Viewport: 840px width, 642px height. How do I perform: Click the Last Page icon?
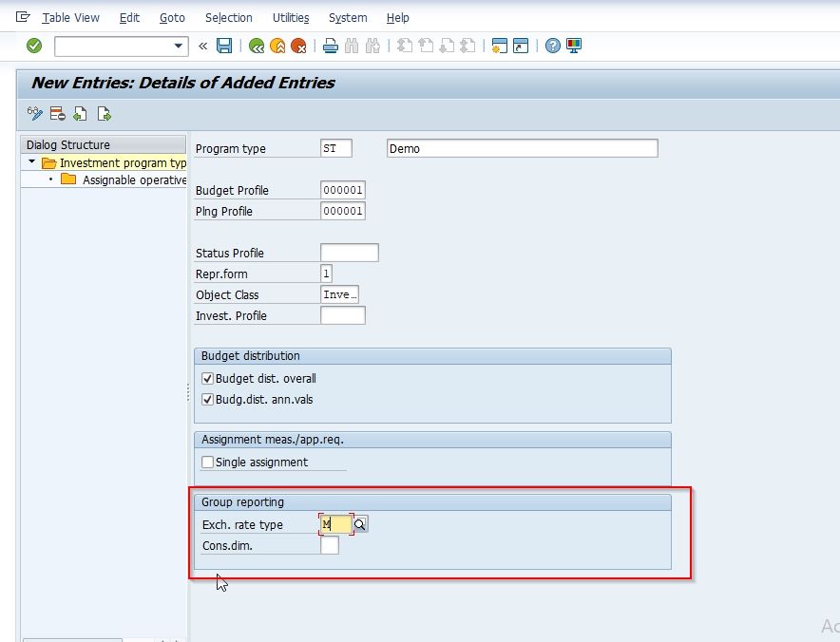[x=468, y=46]
